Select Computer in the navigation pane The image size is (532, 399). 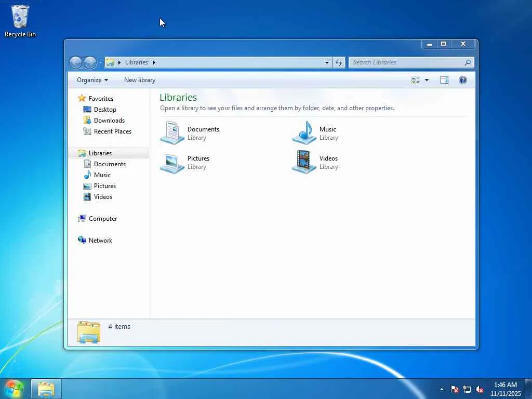[x=103, y=219]
